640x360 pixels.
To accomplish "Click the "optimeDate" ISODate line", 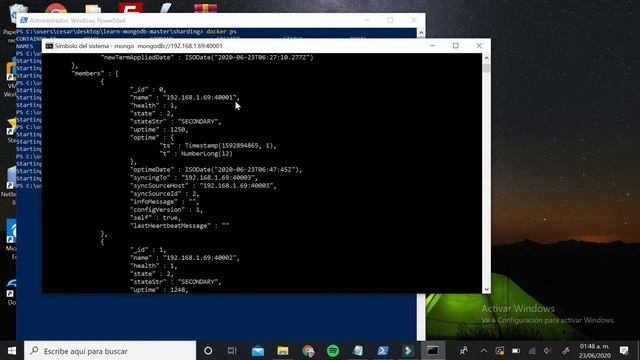I will pos(216,169).
